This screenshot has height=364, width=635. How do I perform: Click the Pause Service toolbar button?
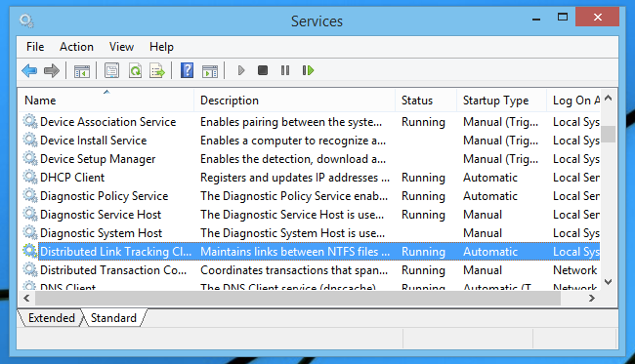(285, 70)
